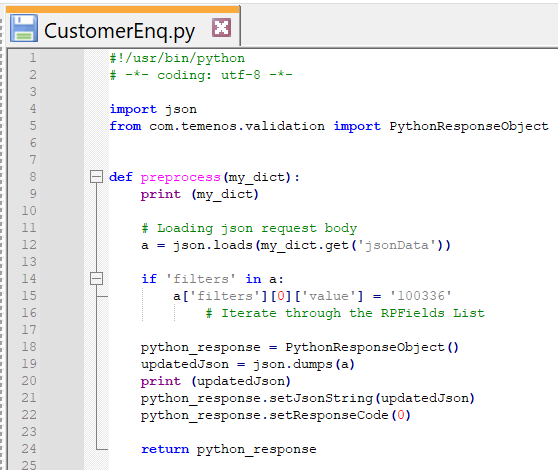Click the shebang line '#!/usr/bin/python'
The width and height of the screenshot is (558, 470).
(x=177, y=58)
